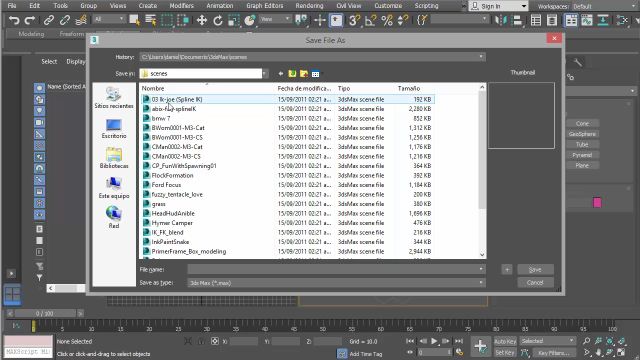Go up one folder level
Image resolution: width=640 pixels, height=360 pixels.
pos(292,73)
